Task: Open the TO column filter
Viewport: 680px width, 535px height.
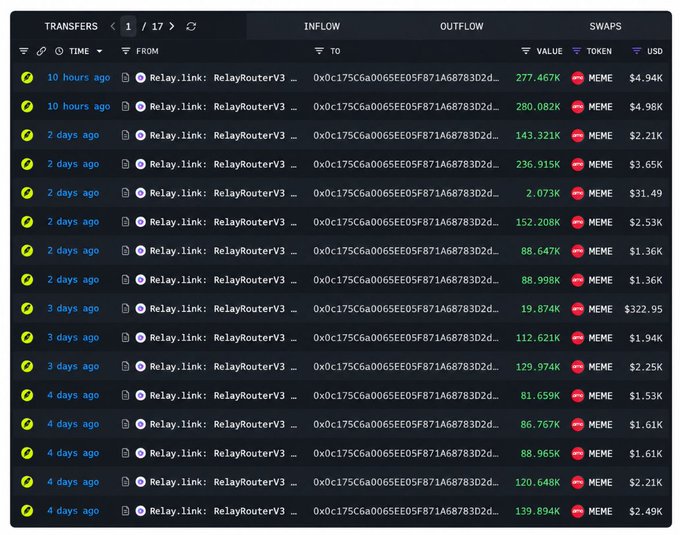Action: coord(319,51)
